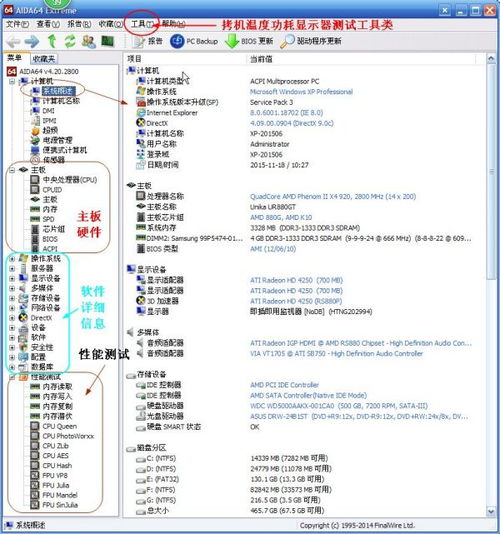Click the 硬盘 SMART 状态 row

pos(169,427)
